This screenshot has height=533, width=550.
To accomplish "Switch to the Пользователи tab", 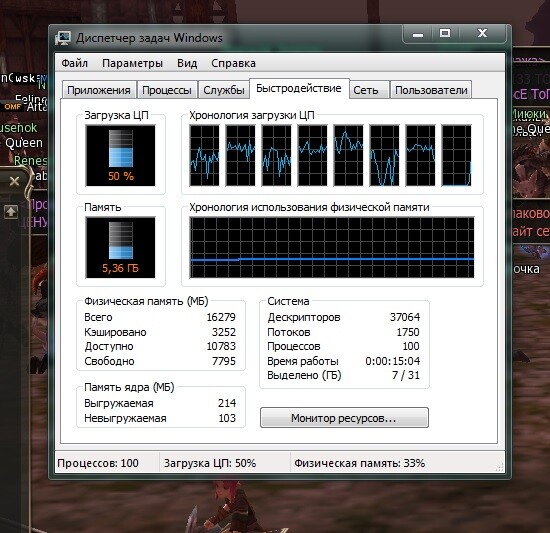I will [x=431, y=90].
